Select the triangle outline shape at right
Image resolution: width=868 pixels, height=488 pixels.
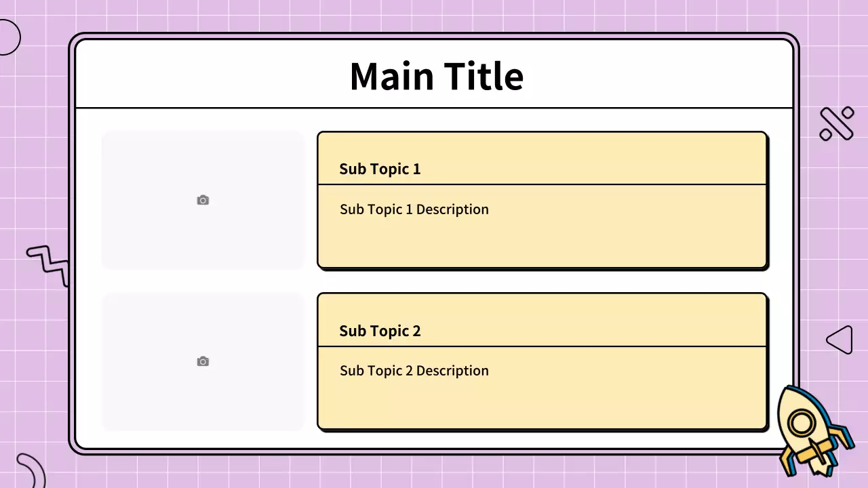840,340
